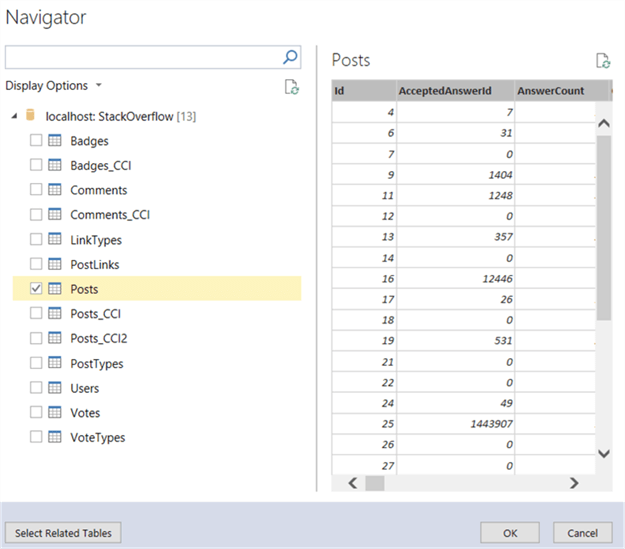Click the horizontal scrollbar thumb
The width and height of the screenshot is (625, 549).
(375, 483)
